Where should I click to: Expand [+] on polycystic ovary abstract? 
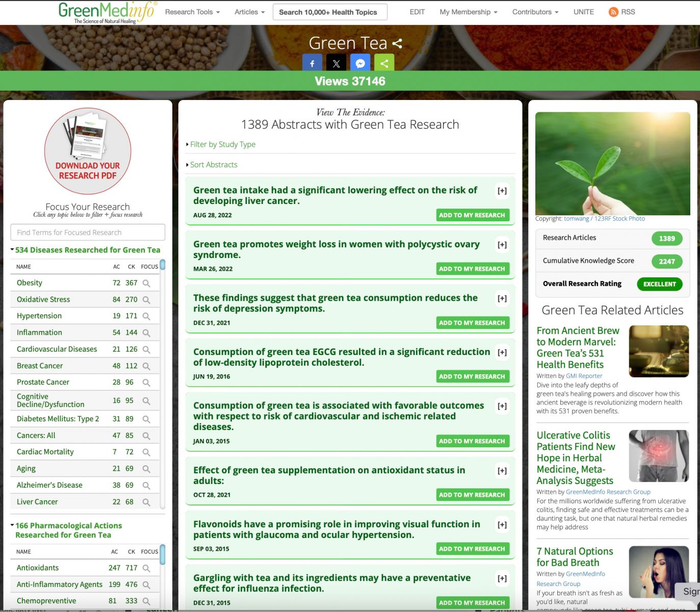point(502,245)
